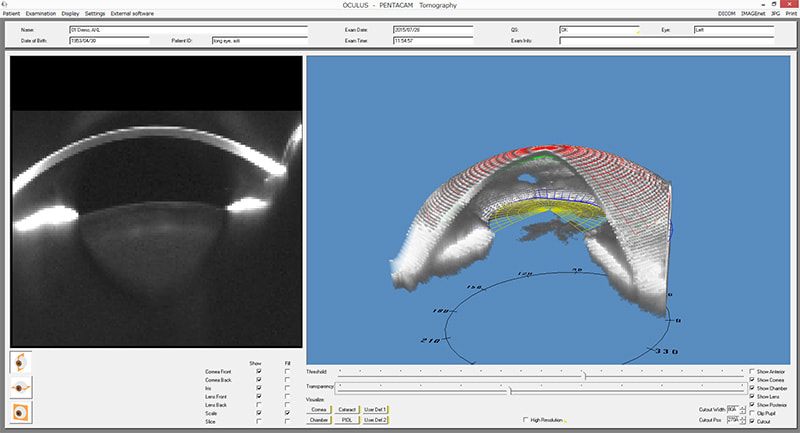Image resolution: width=800 pixels, height=433 pixels.
Task: Click the Exam Date field
Action: click(433, 30)
